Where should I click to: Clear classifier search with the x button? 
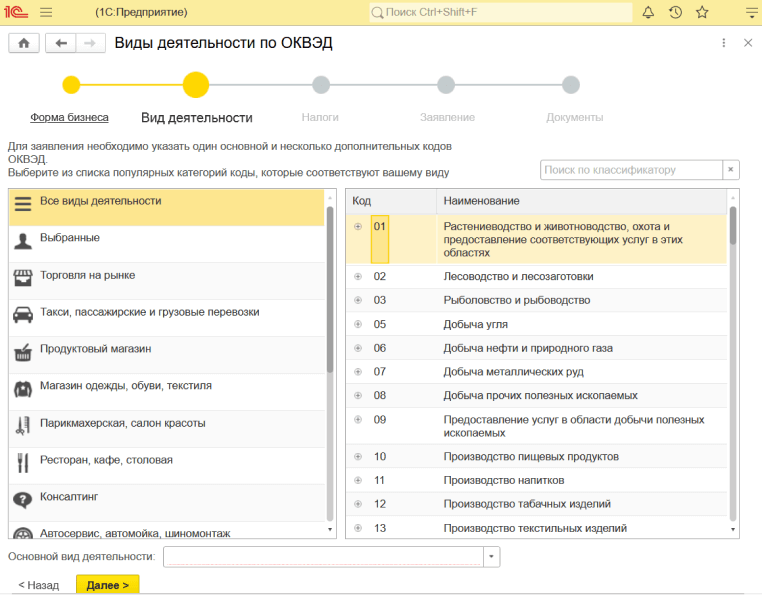point(731,170)
